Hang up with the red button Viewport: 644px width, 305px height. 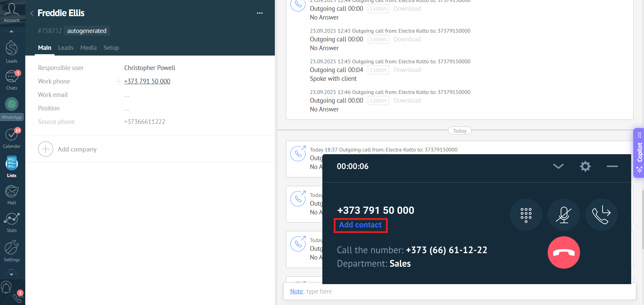[563, 252]
